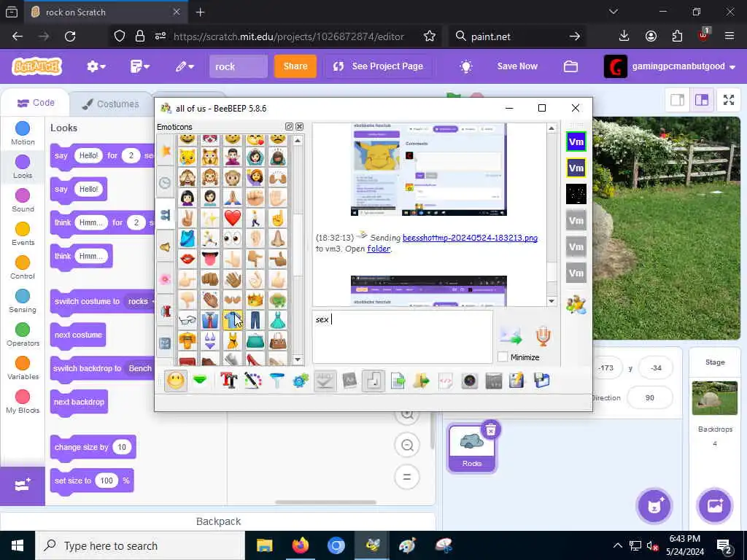The height and width of the screenshot is (560, 747).
Task: Insert the red heart emoticon
Action: point(233,217)
